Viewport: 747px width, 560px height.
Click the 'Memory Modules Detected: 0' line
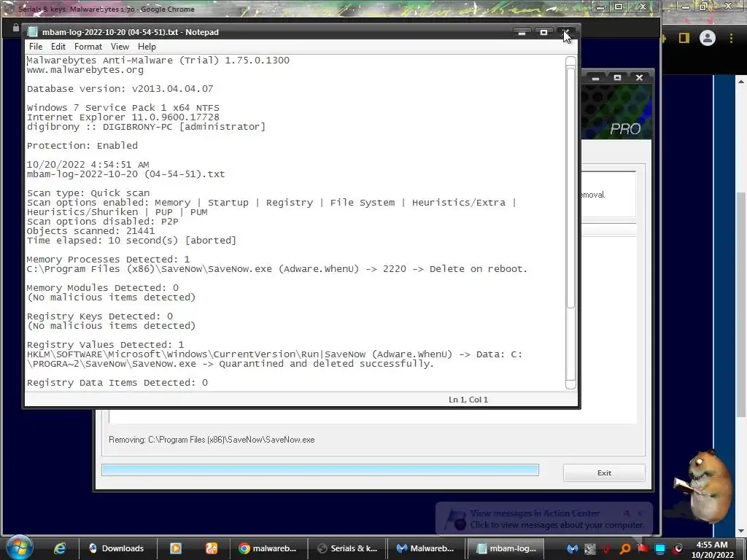[x=102, y=288]
